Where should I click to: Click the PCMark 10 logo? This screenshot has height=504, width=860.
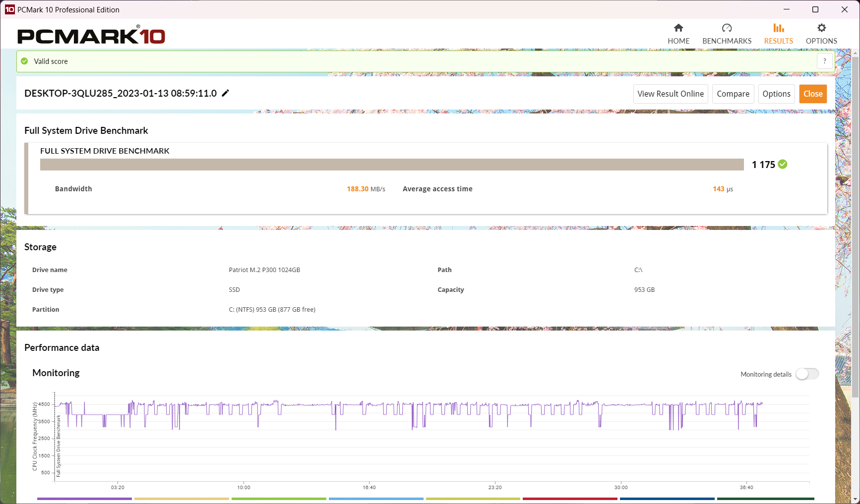[91, 35]
